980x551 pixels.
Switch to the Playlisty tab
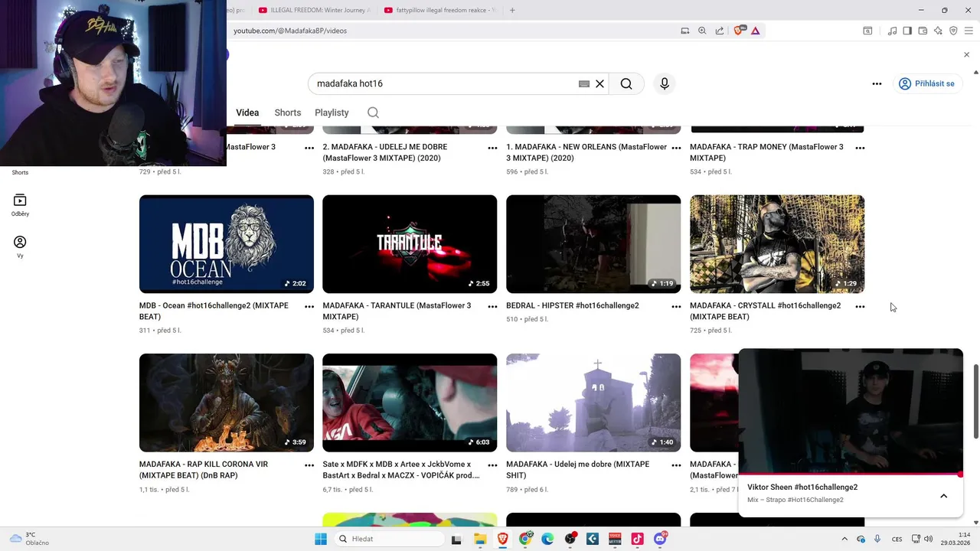332,112
